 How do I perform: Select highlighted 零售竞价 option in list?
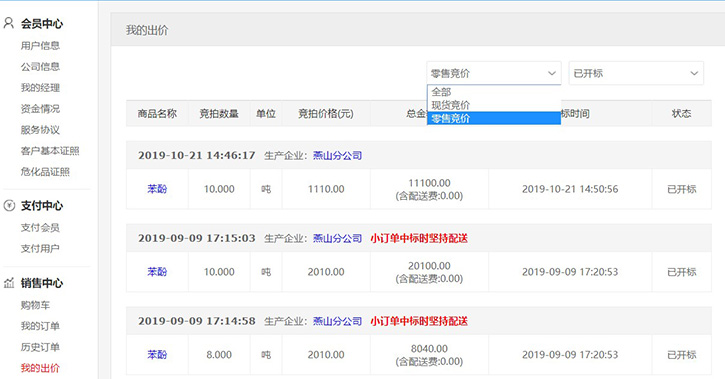coord(494,118)
